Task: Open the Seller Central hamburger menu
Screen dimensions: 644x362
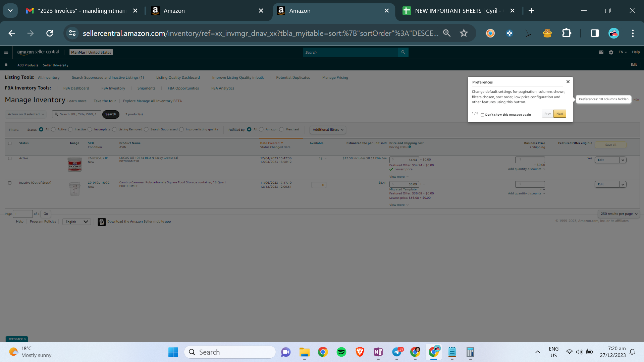Action: point(6,52)
